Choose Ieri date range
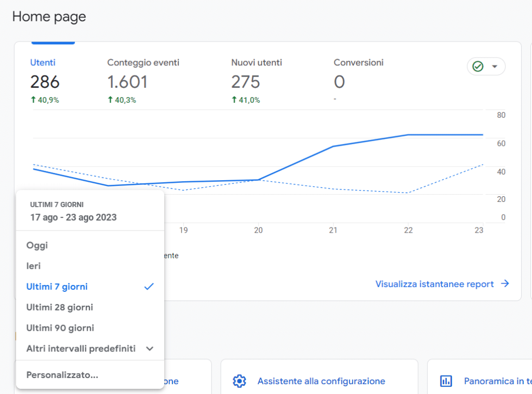This screenshot has width=532, height=394. (90, 266)
